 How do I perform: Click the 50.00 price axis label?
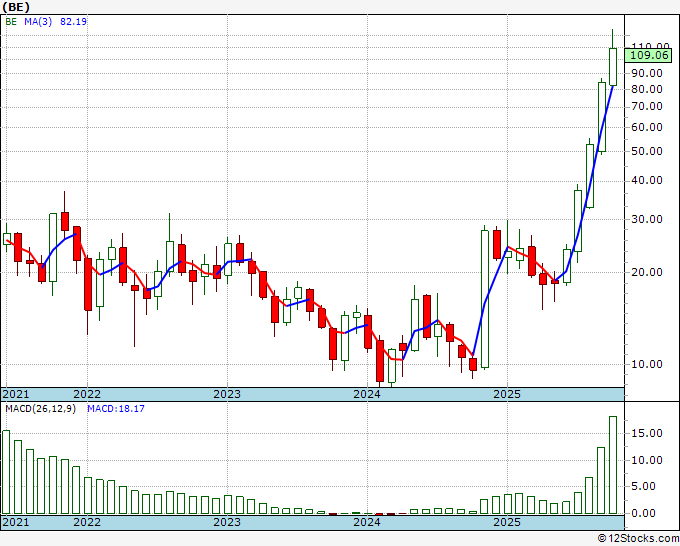coord(648,152)
